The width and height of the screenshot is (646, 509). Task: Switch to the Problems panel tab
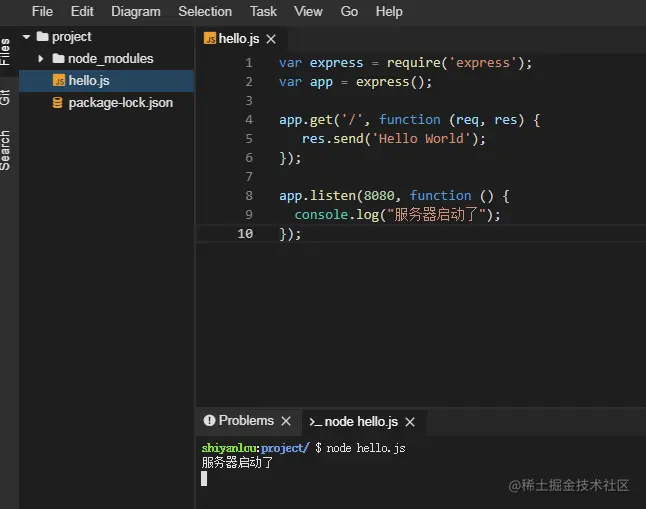tap(246, 420)
